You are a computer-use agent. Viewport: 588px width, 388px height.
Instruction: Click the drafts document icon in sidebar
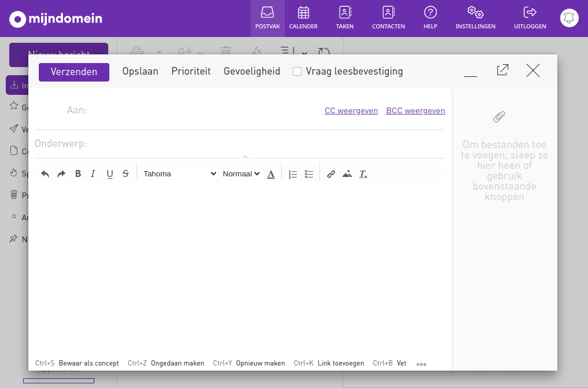14,150
